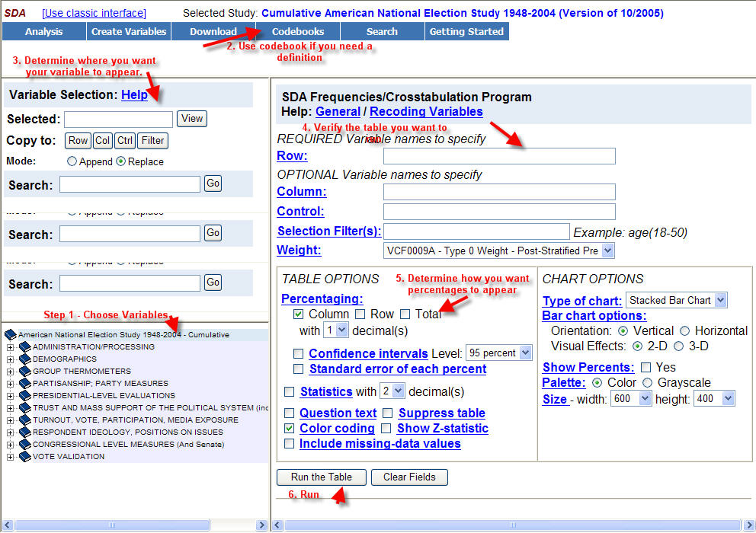Click the Presidential-Level Evaluations book icon
Image resolution: width=756 pixels, height=533 pixels.
(x=24, y=396)
